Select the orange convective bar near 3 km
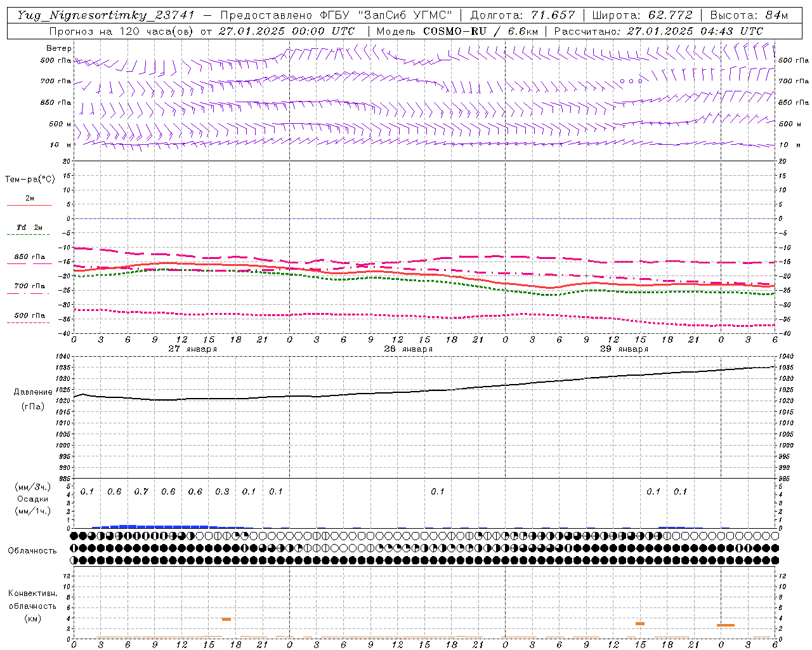 click(640, 623)
